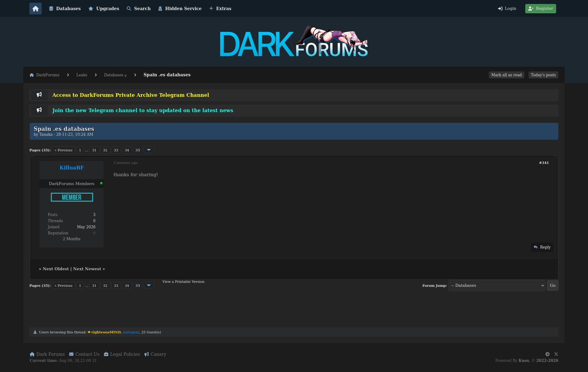588x372 pixels.
Task: Go to page 32 in the top pagination
Action: coord(105,150)
